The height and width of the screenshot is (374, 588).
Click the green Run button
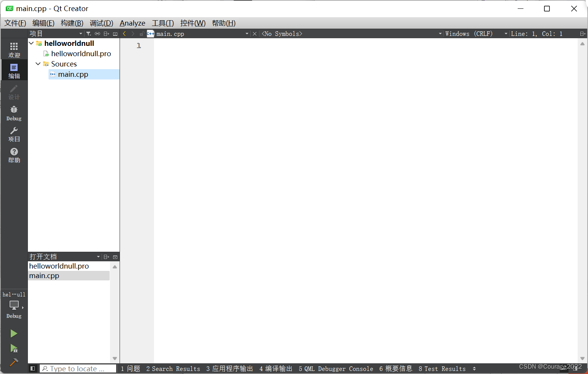(x=14, y=334)
